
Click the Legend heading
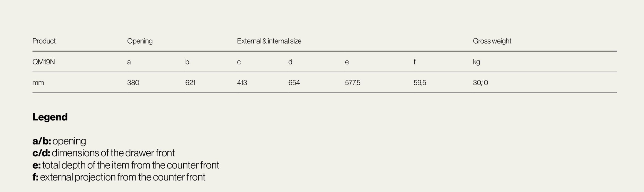tap(50, 117)
